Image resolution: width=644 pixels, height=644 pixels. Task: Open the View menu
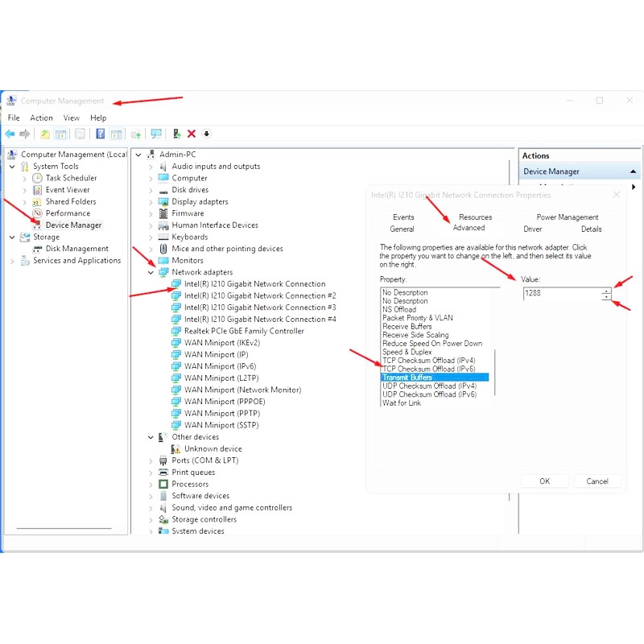tap(71, 118)
